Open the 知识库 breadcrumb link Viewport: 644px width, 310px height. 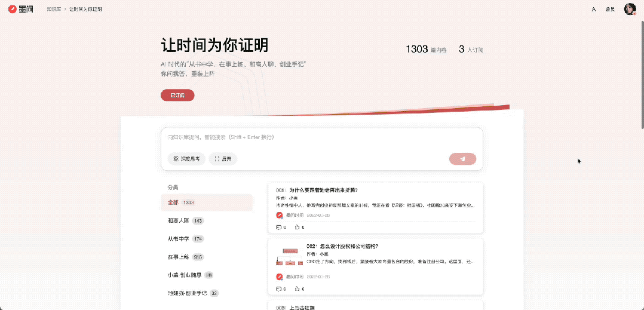tap(54, 9)
